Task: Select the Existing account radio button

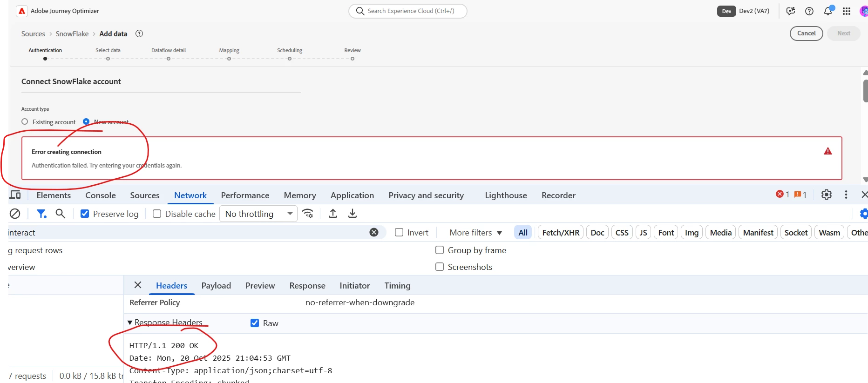Action: 25,121
